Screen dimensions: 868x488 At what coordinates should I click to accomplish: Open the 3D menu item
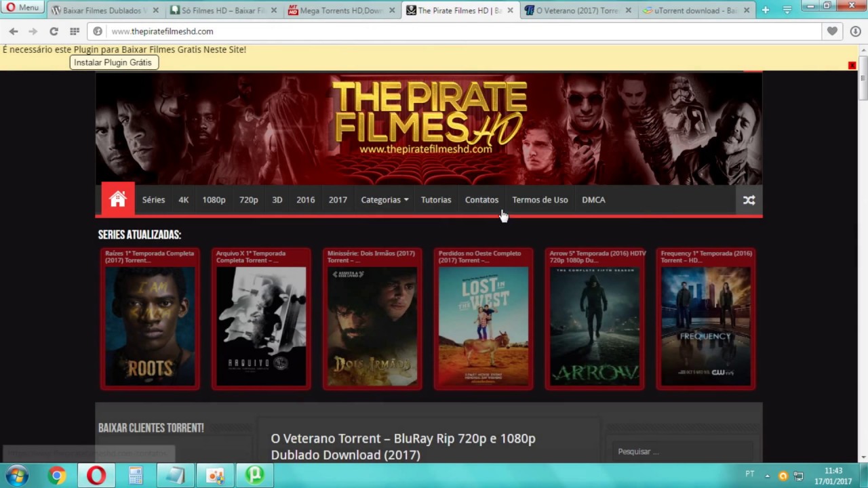tap(277, 200)
